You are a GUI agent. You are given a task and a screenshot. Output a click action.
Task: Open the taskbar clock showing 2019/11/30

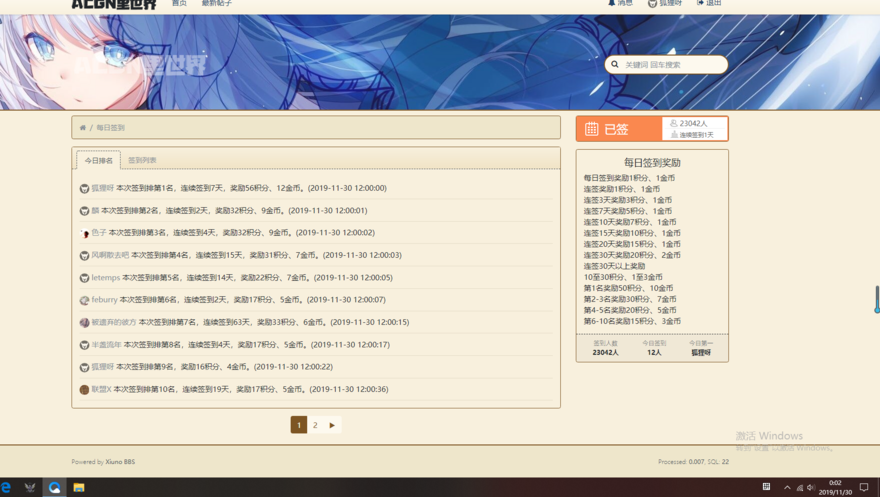click(835, 487)
